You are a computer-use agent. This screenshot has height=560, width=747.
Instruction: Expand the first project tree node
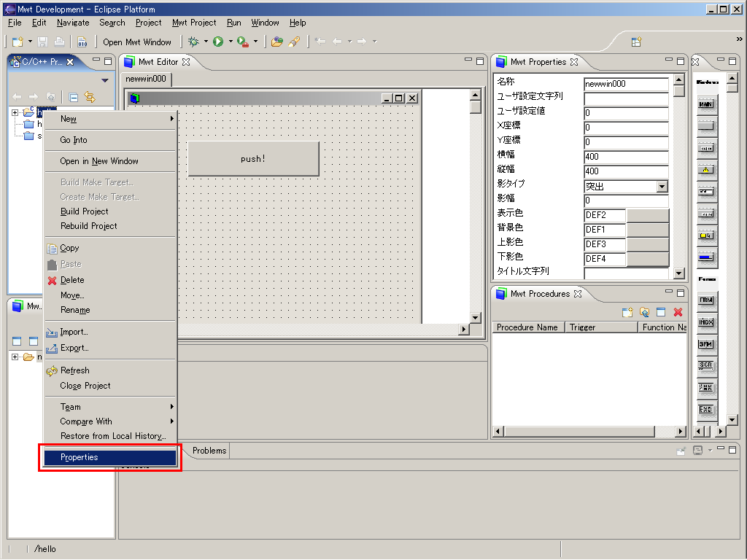click(x=15, y=112)
